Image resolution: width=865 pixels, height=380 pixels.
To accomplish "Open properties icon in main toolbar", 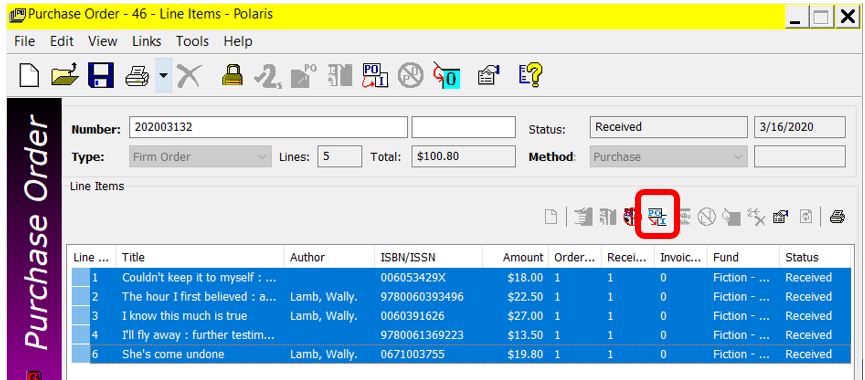I will (x=489, y=76).
